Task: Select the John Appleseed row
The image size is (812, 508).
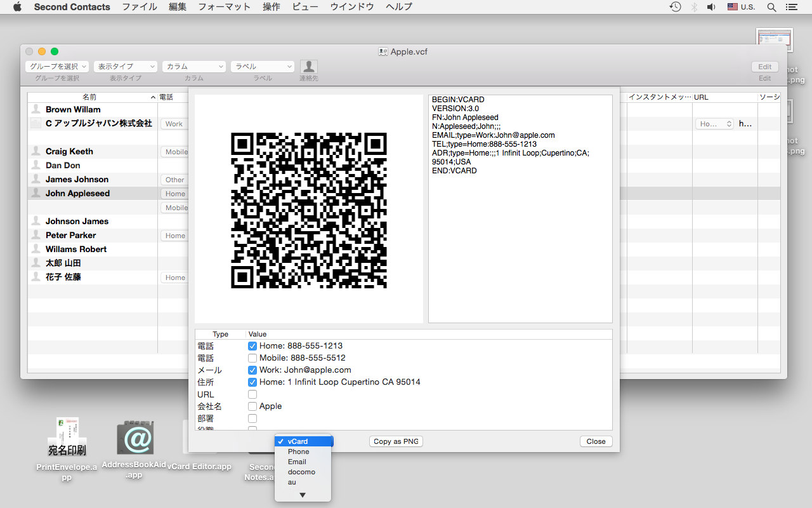Action: click(93, 193)
